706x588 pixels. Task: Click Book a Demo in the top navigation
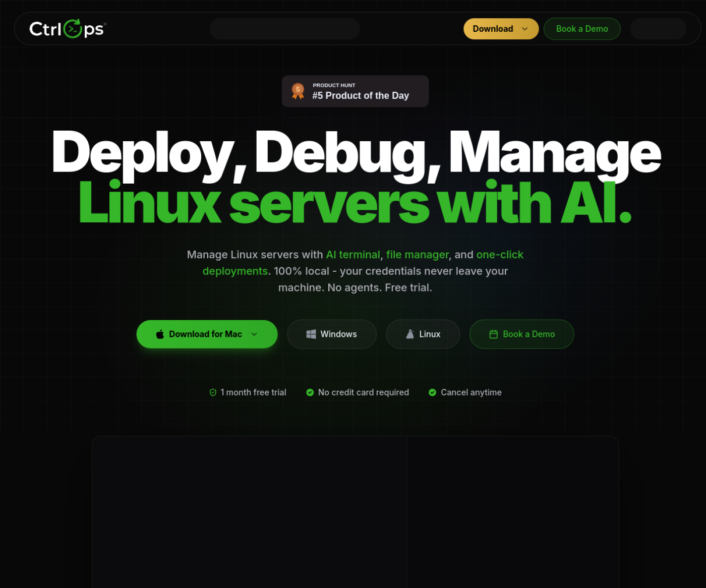(x=582, y=29)
